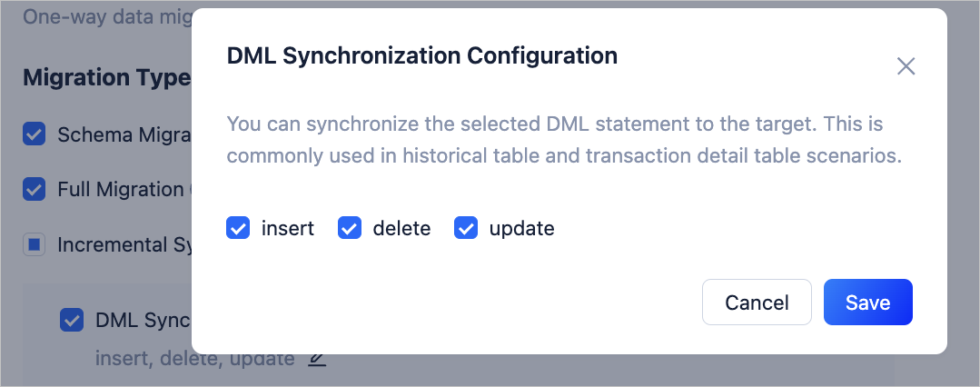Disable the update checkbox
The image size is (980, 387).
tap(466, 229)
